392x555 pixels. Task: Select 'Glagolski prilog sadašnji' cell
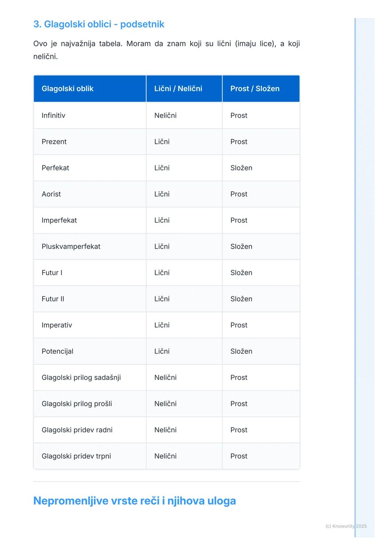point(81,377)
